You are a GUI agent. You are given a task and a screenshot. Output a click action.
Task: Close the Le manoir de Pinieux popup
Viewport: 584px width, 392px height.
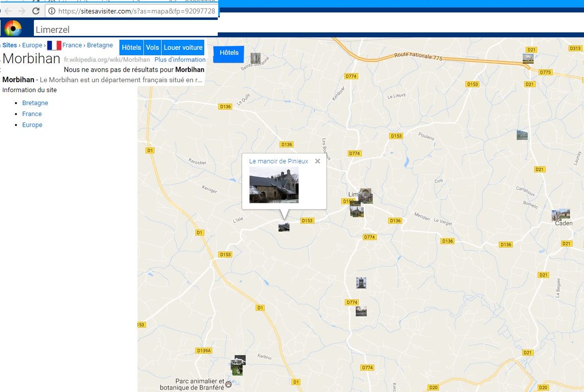[x=317, y=161]
